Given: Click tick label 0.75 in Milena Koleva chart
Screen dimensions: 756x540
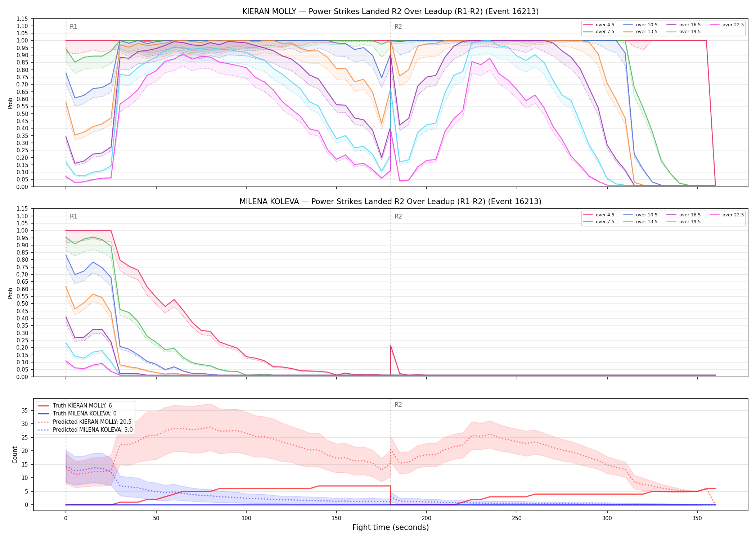Looking at the screenshot, I should coord(22,267).
